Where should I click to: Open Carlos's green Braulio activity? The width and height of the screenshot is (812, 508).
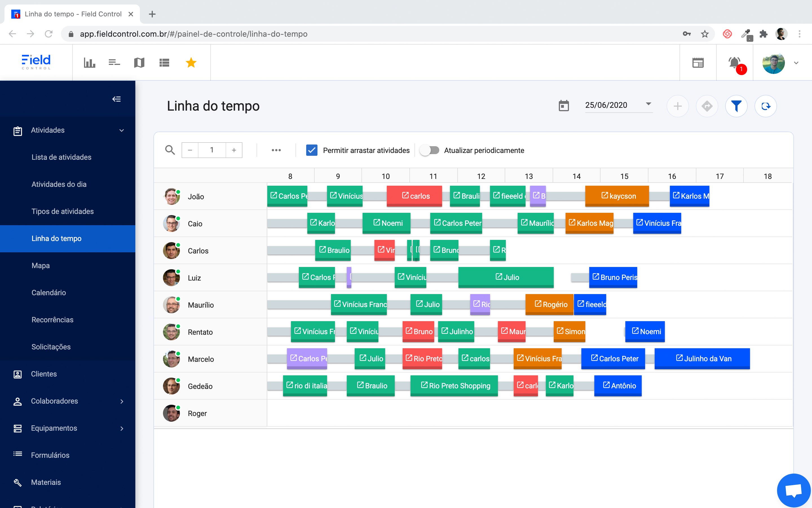click(x=333, y=250)
